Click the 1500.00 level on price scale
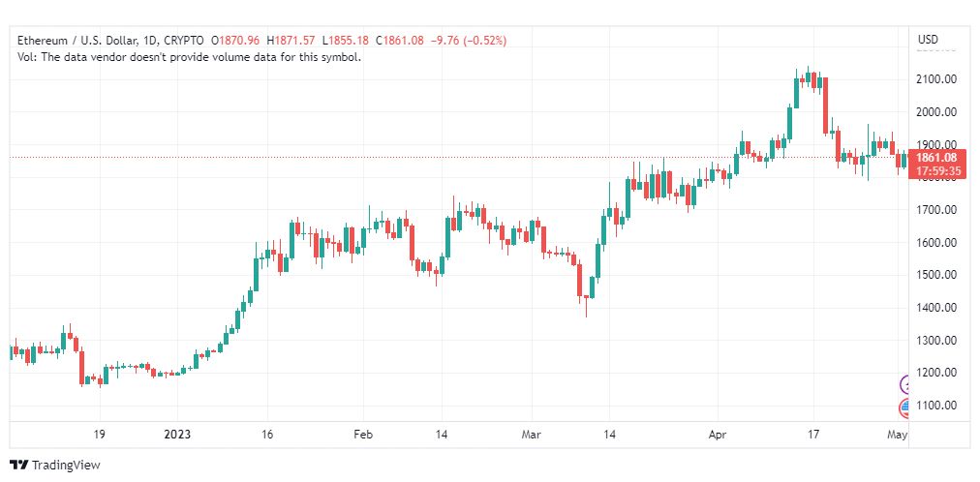This screenshot has width=980, height=482. [x=936, y=275]
